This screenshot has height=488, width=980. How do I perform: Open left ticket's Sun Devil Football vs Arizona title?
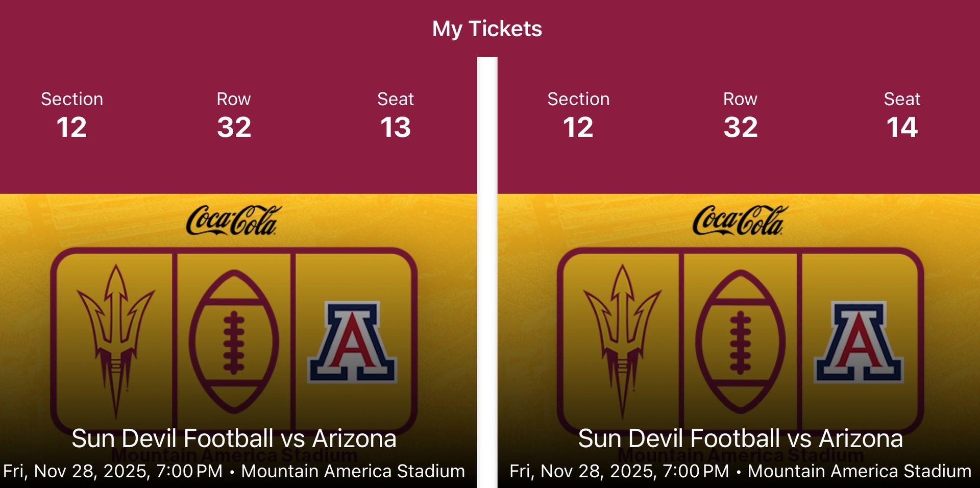(x=234, y=438)
